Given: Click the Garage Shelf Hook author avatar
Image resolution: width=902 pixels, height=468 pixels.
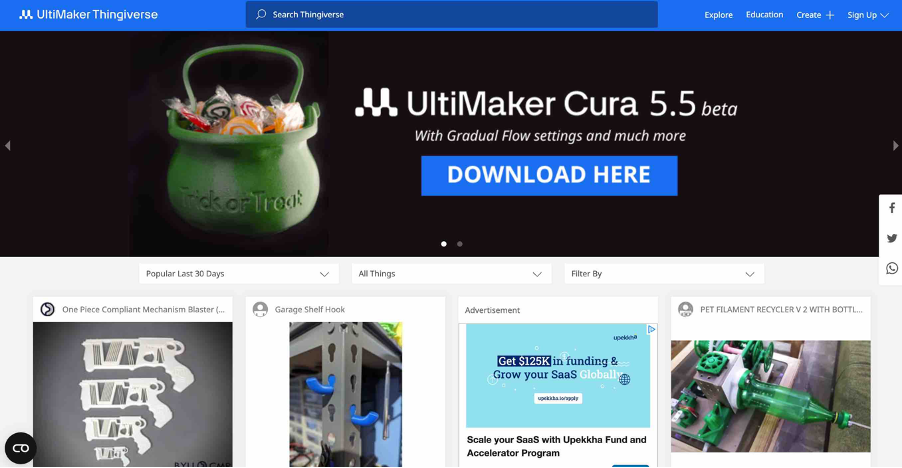Looking at the screenshot, I should tap(260, 310).
